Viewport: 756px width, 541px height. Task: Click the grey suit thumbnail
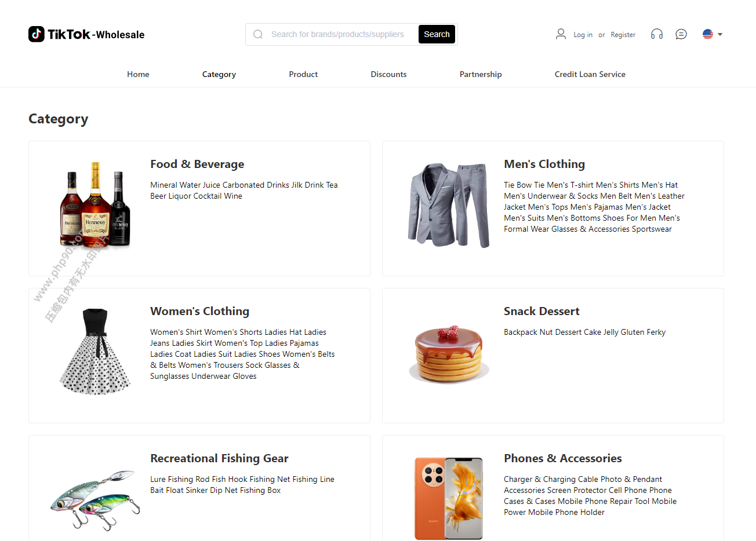[449, 204]
